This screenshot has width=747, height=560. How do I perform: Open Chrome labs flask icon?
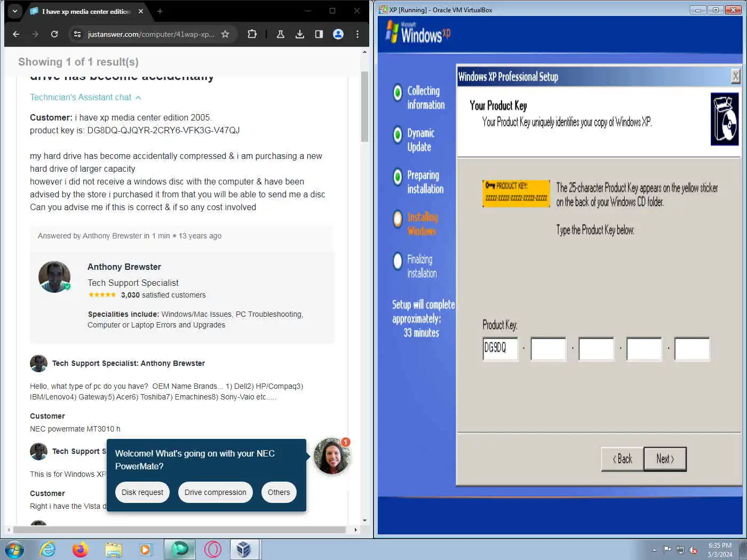[281, 34]
